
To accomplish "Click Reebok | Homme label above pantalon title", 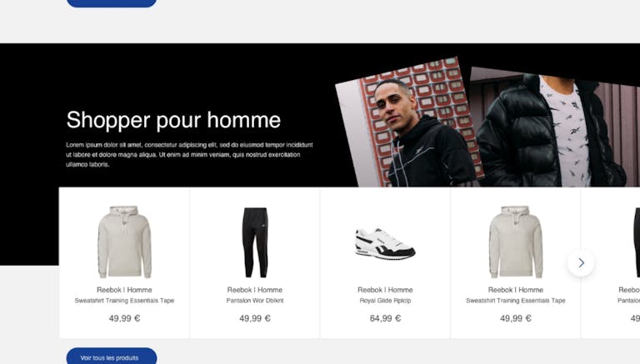I will coord(255,290).
